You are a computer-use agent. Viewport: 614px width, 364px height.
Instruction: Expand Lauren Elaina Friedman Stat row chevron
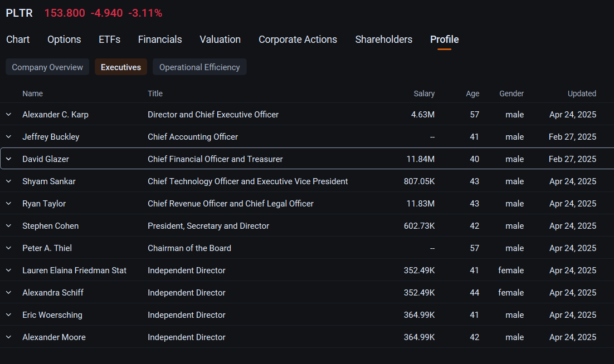(8, 270)
